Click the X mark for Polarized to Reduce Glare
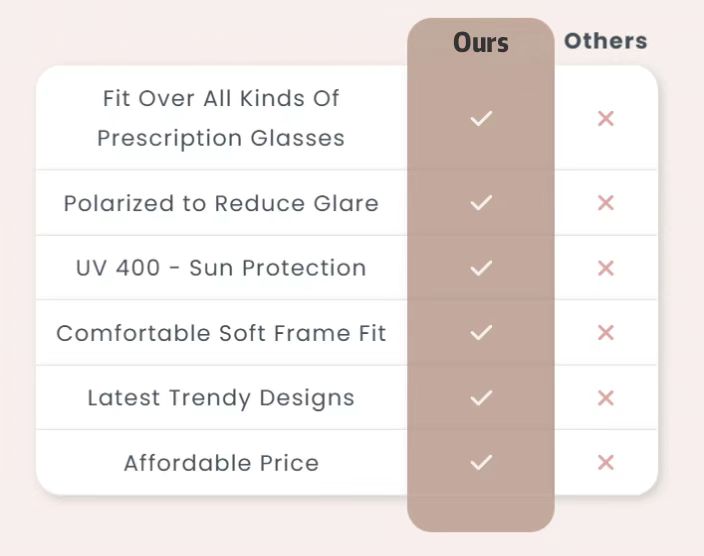 605,203
